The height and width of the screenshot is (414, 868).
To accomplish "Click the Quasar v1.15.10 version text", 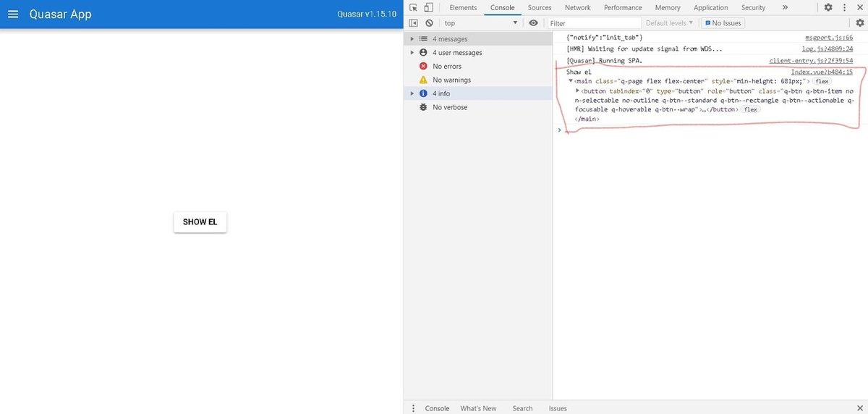I will tap(367, 14).
